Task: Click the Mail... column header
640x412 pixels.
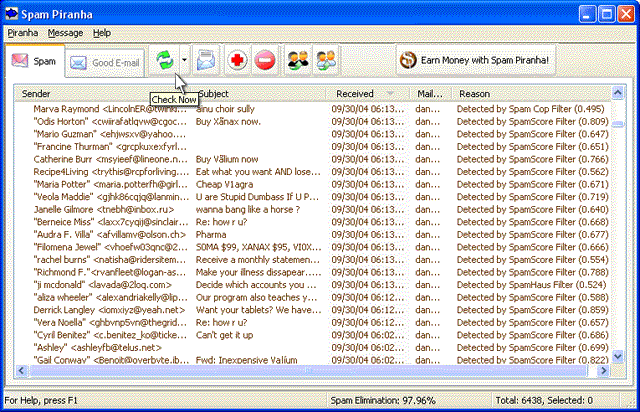Action: (x=430, y=94)
